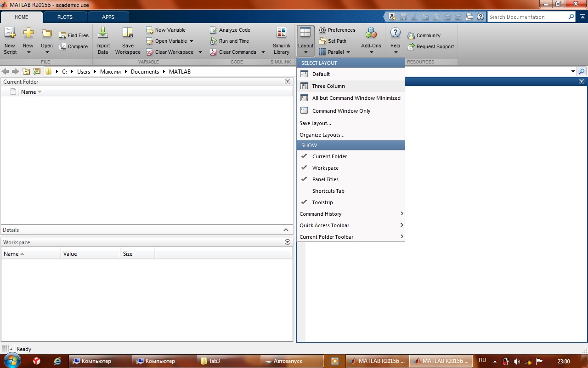
Task: Switch to the APPS tab
Action: [108, 17]
